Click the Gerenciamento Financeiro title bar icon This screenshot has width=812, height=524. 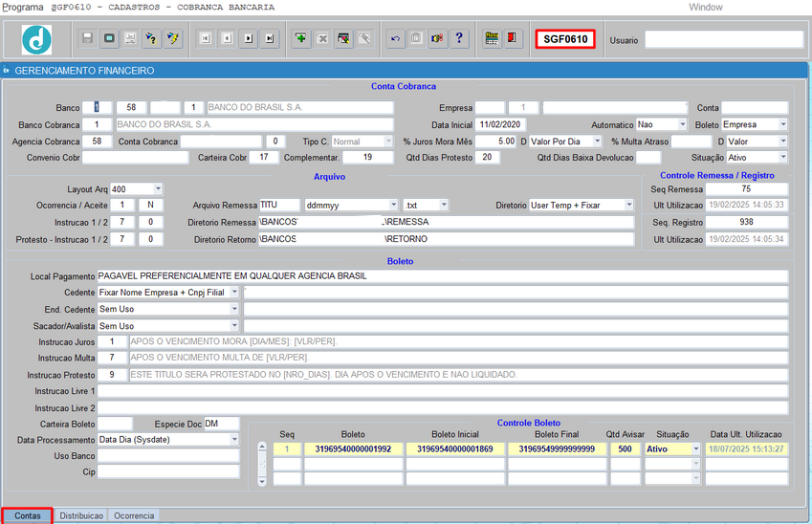pos(7,71)
